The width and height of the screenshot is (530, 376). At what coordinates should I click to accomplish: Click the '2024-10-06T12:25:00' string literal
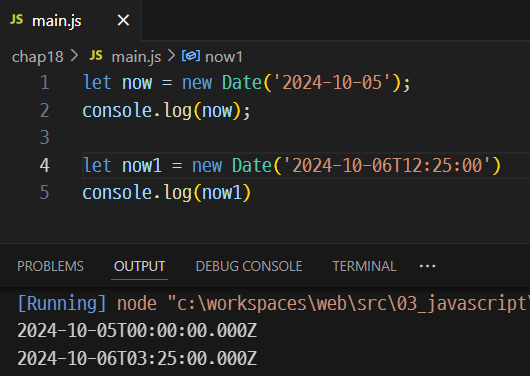[386, 165]
